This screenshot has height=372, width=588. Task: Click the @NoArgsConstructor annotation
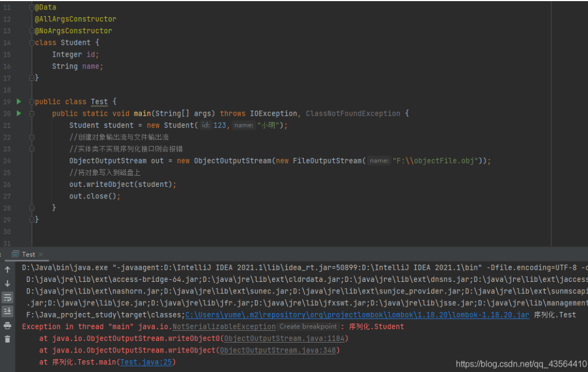pyautogui.click(x=73, y=31)
